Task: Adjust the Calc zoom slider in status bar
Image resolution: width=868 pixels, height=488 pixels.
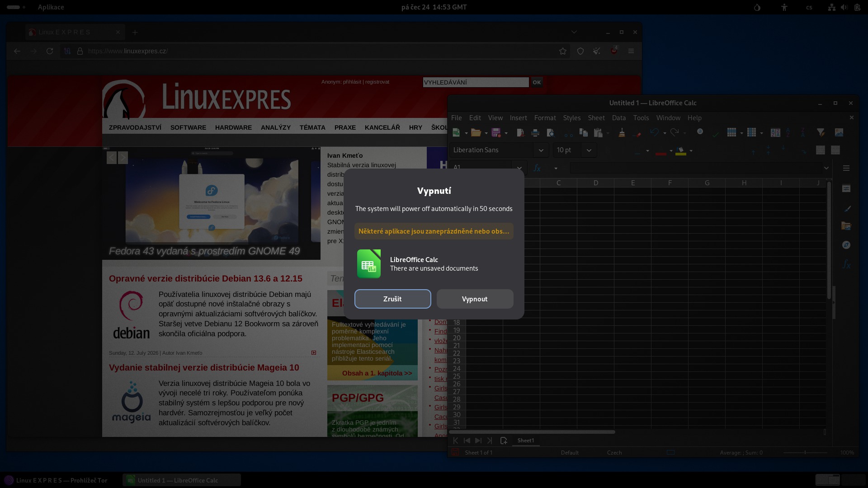Action: (805, 452)
